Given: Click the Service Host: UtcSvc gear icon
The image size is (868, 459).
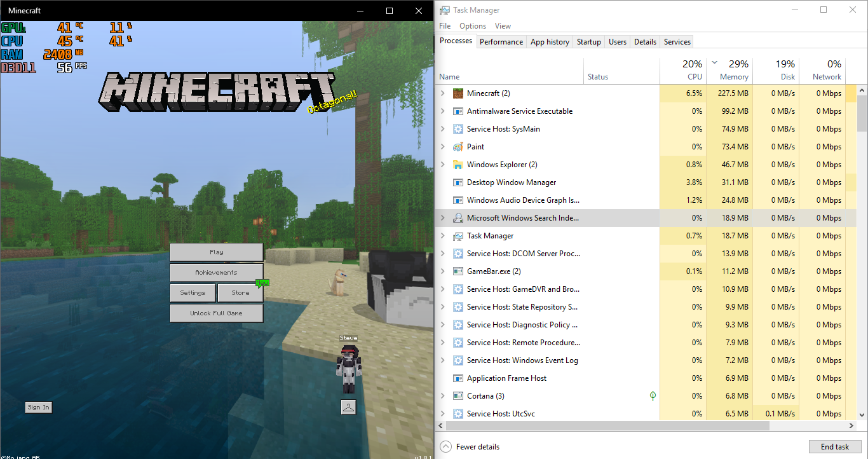Looking at the screenshot, I should (458, 414).
